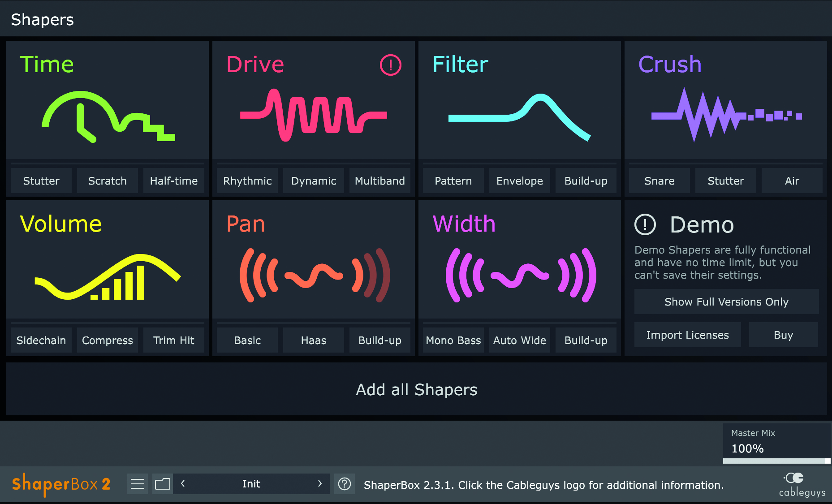Open the preset folder browser icon
This screenshot has height=504, width=832.
coord(163,484)
